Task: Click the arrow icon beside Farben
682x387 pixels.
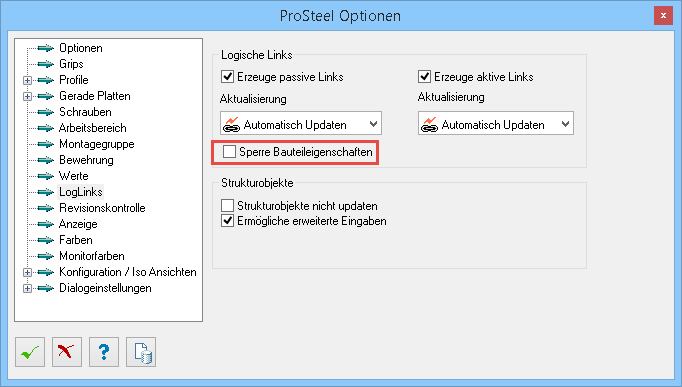Action: (x=46, y=240)
